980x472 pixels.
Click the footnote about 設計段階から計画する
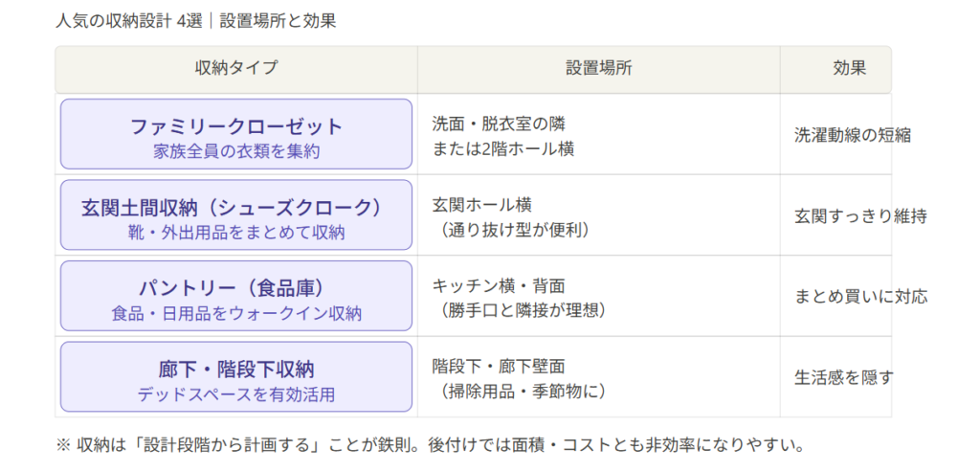(x=430, y=445)
